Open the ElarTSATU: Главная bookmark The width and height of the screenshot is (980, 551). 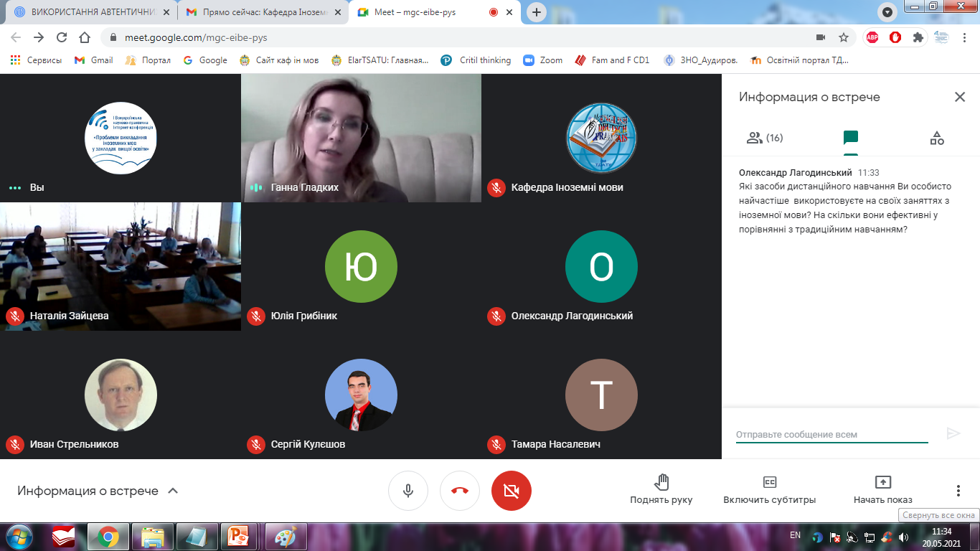pos(380,60)
